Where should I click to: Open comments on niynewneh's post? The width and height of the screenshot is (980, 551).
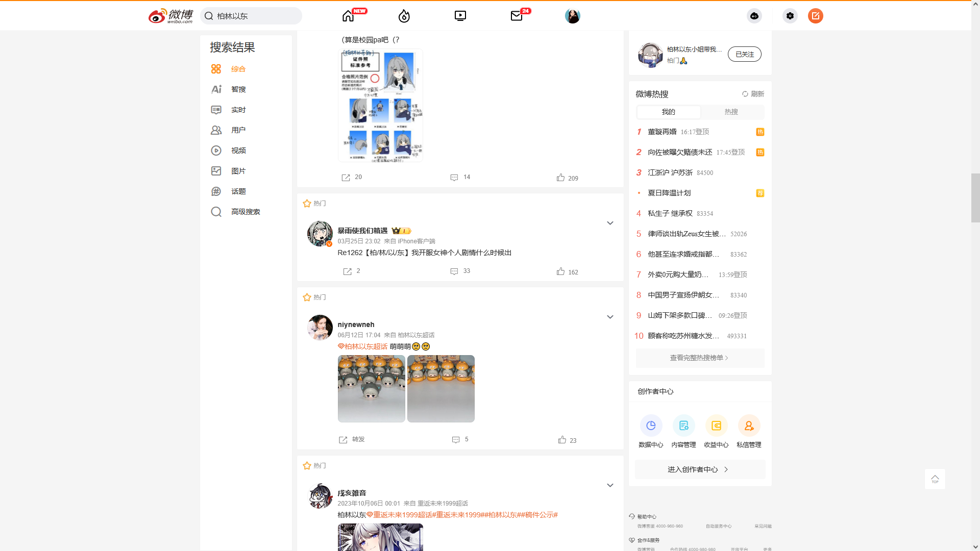click(x=460, y=440)
